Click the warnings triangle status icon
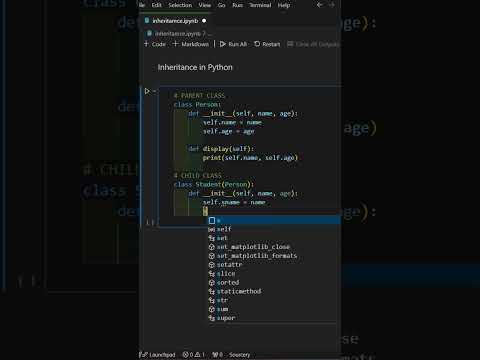Screen dimensions: 480x360 point(197,355)
